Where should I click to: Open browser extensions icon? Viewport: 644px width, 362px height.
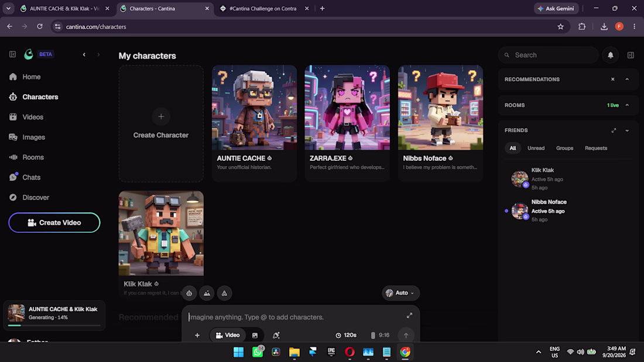tap(581, 27)
